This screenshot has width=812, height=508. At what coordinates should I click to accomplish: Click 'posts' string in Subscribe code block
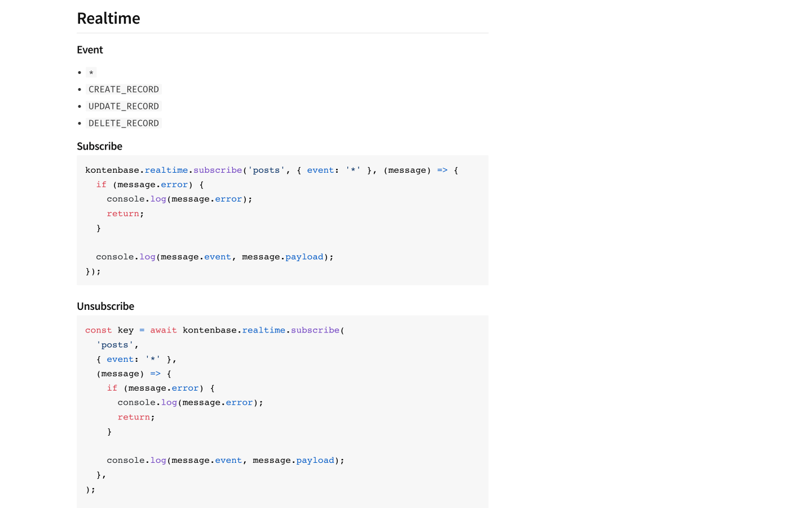click(266, 170)
